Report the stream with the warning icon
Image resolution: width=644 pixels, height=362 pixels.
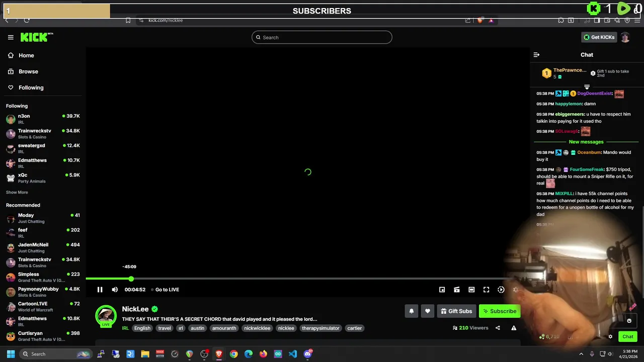(x=514, y=328)
